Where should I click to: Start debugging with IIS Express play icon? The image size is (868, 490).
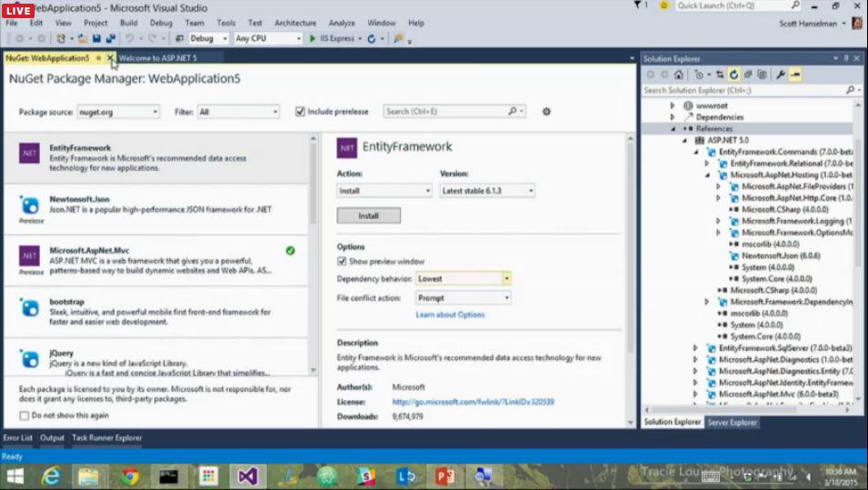coord(313,39)
